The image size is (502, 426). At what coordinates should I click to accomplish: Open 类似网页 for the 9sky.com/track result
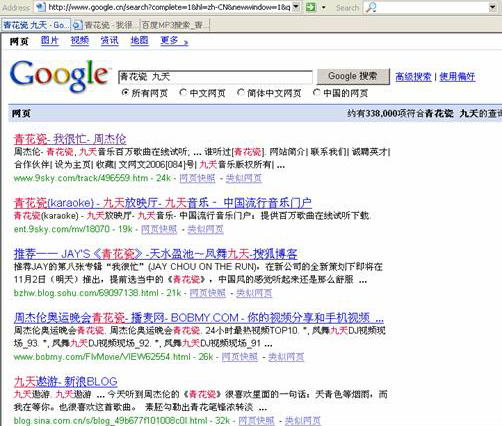(x=244, y=178)
